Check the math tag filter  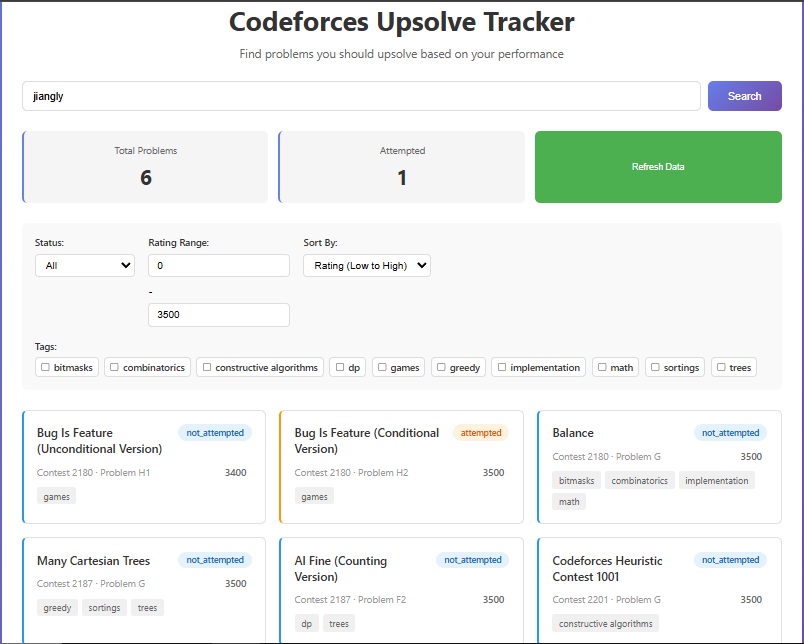602,367
